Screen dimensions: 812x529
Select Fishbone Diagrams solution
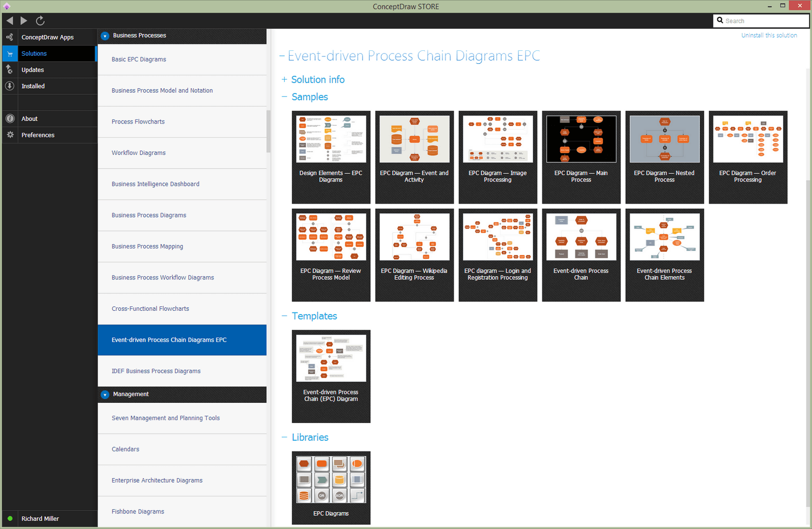pos(182,512)
